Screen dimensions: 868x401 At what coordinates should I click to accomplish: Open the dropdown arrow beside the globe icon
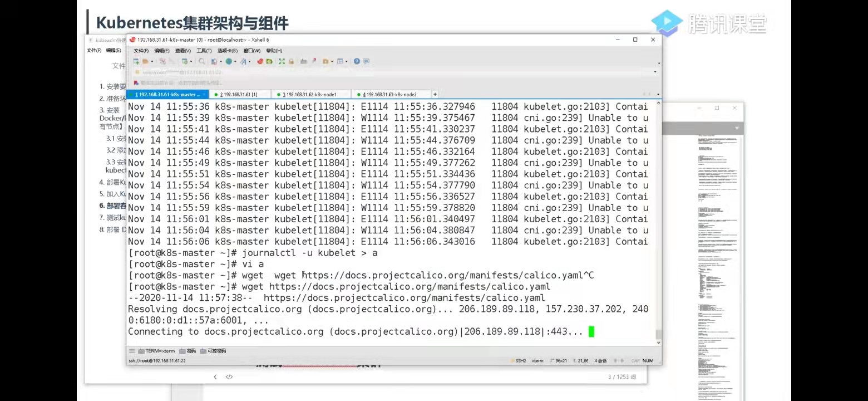pos(235,61)
